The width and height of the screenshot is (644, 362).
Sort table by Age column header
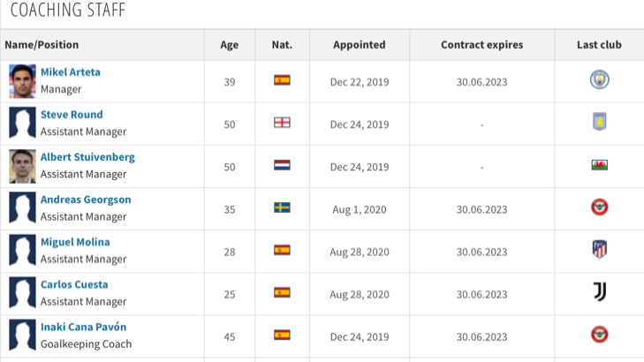coord(229,45)
